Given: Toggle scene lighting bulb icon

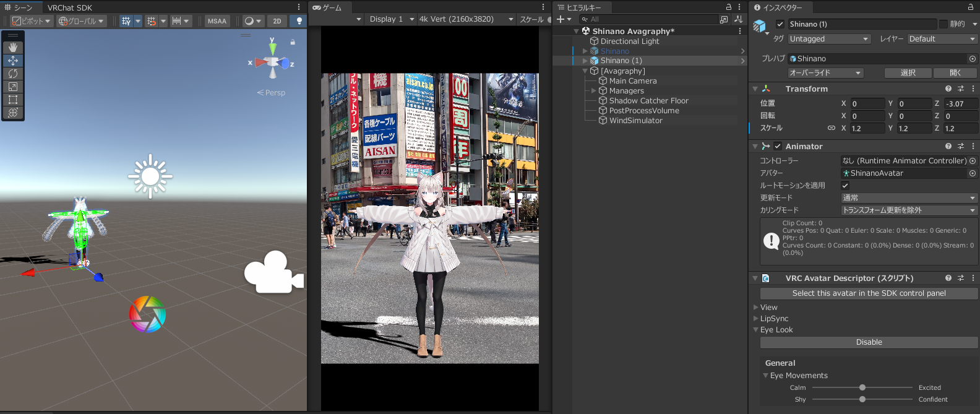Looking at the screenshot, I should click(x=299, y=21).
